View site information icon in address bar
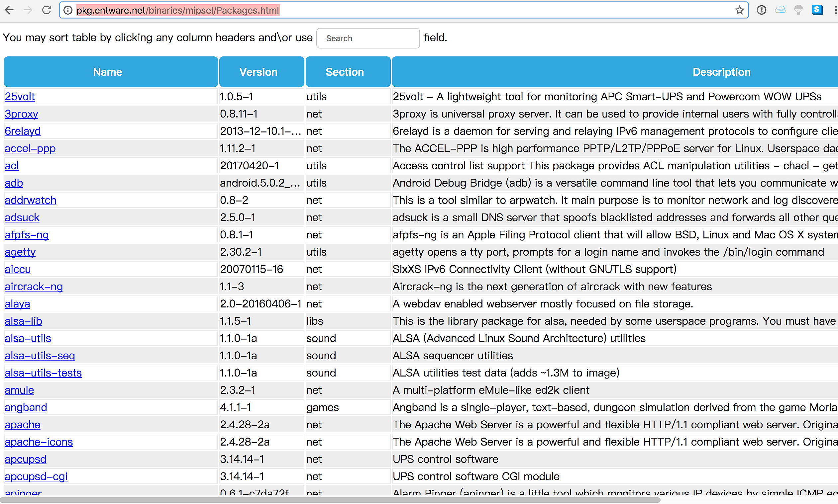Viewport: 838px width, 504px height. pyautogui.click(x=68, y=11)
